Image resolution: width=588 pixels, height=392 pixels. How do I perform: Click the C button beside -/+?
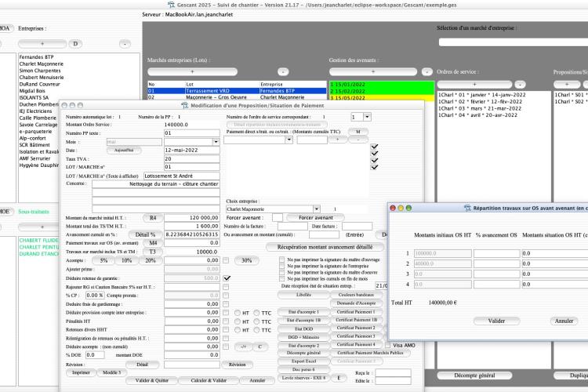click(x=260, y=347)
